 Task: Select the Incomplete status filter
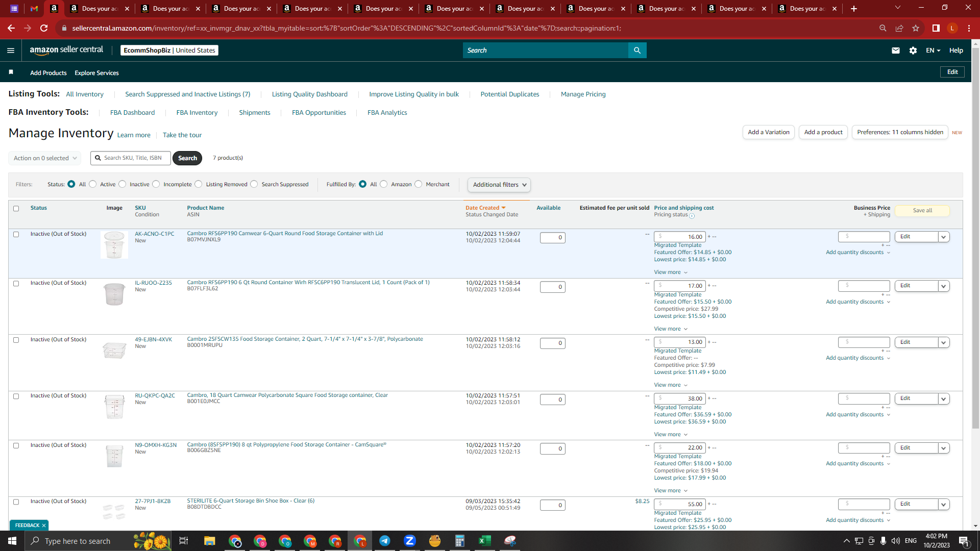coord(156,184)
